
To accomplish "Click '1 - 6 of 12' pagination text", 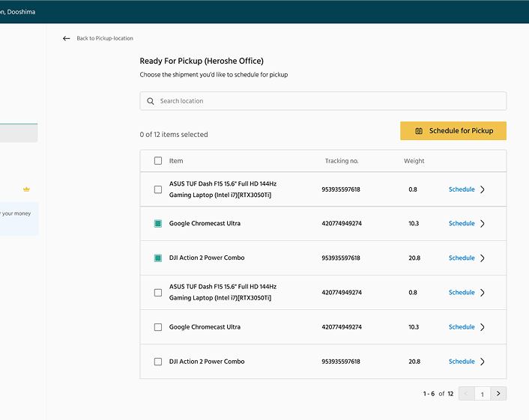I will pos(438,394).
